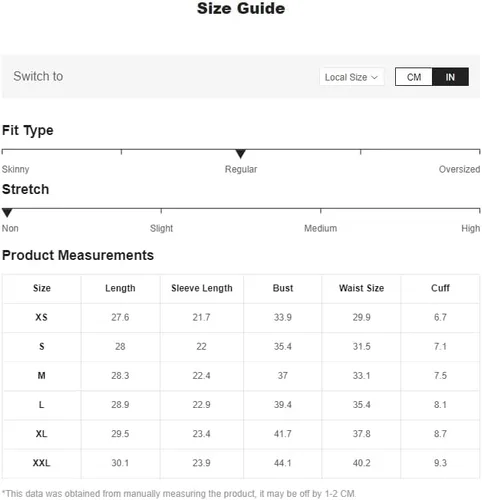Click the Bust column header
The height and width of the screenshot is (500, 482).
click(283, 288)
